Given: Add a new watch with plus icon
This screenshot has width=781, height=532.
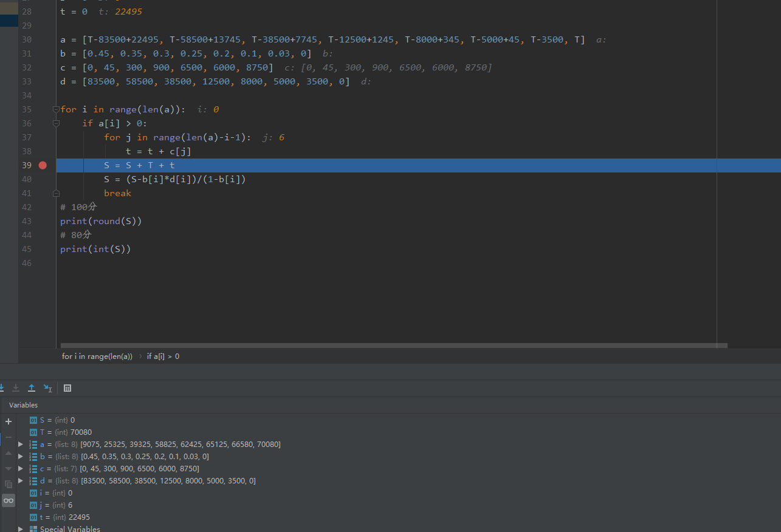Looking at the screenshot, I should 9,421.
